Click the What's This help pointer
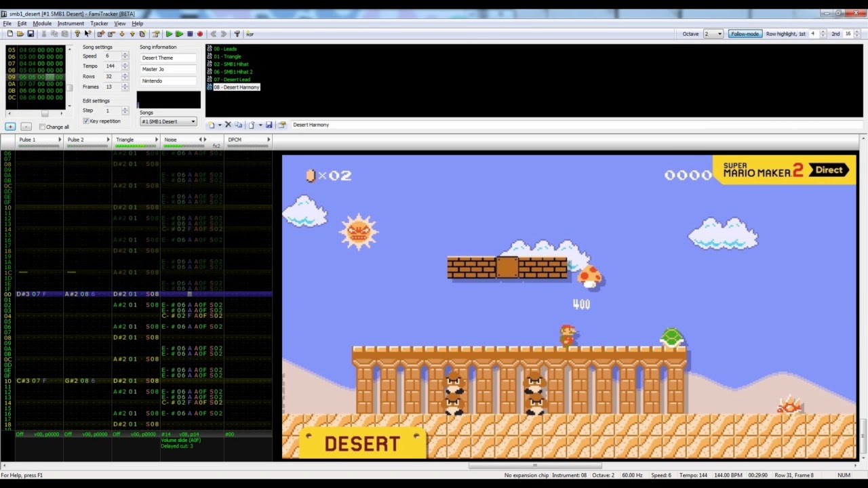Screen dimensions: 868x488 (87, 34)
